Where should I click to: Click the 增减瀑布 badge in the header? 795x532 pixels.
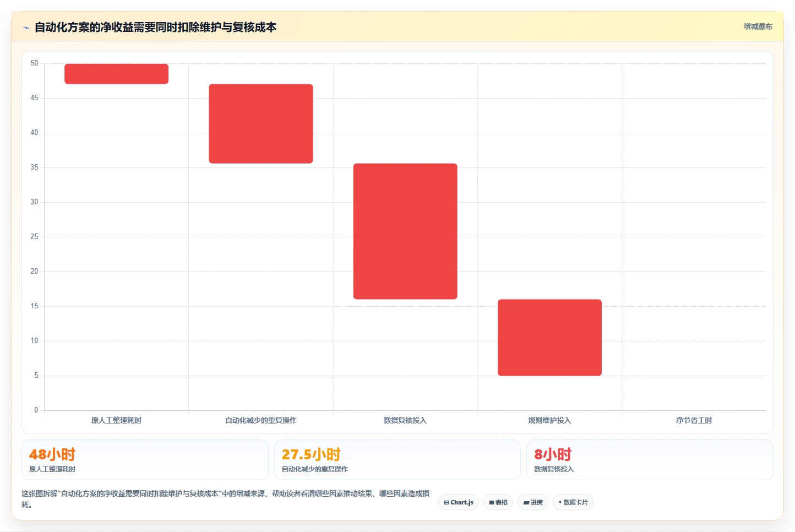[x=758, y=26]
